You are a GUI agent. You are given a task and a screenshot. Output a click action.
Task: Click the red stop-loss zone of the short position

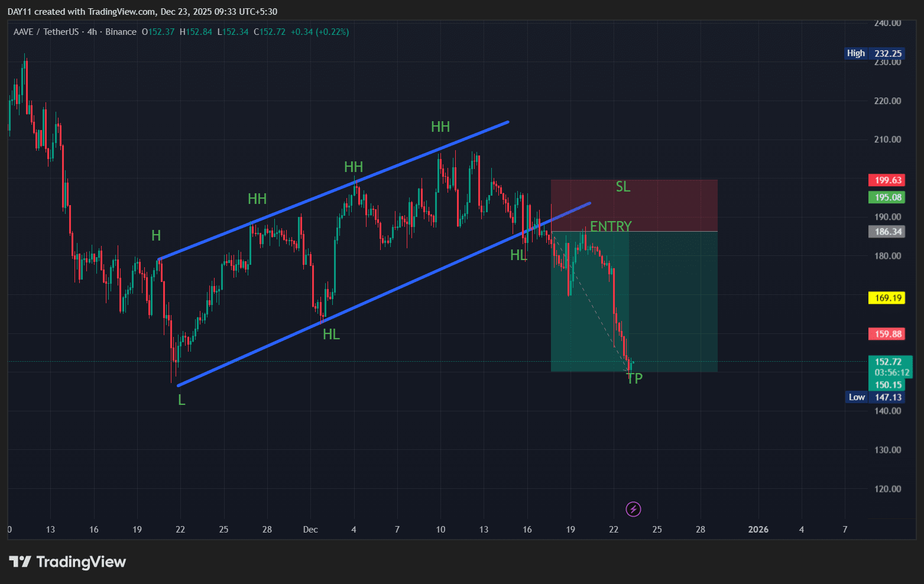pos(634,206)
